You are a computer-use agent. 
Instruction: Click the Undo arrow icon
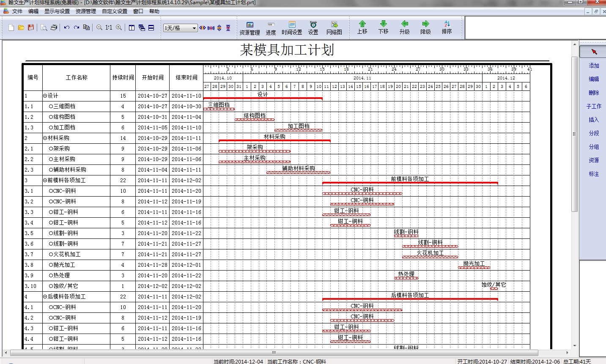click(66, 27)
